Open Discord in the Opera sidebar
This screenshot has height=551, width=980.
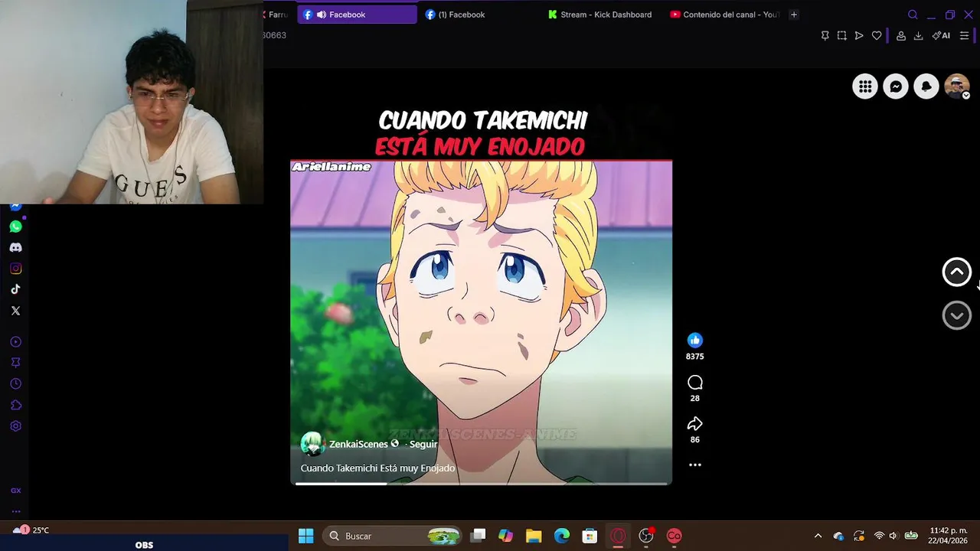tap(15, 247)
